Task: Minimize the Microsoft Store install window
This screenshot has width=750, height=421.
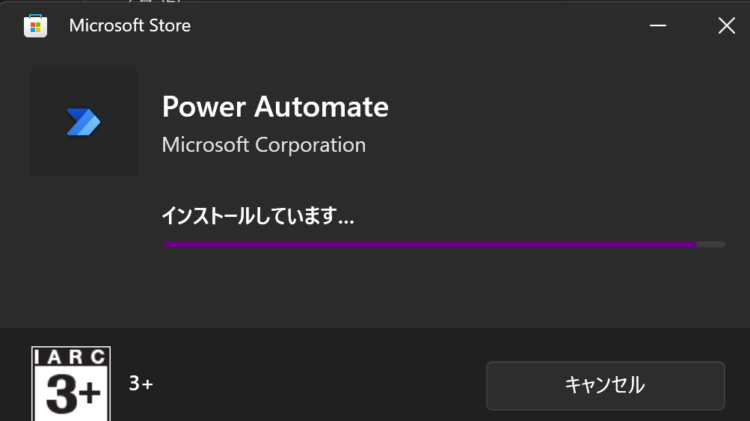Action: coord(658,25)
